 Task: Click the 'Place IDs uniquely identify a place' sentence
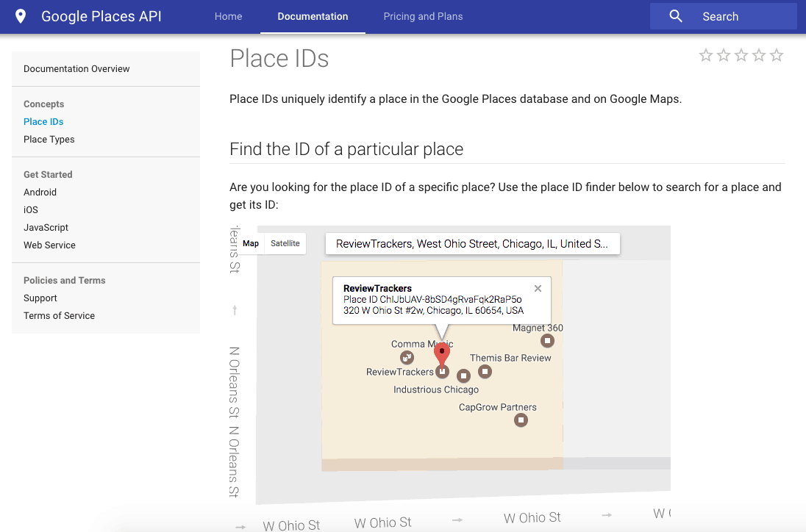(x=455, y=99)
